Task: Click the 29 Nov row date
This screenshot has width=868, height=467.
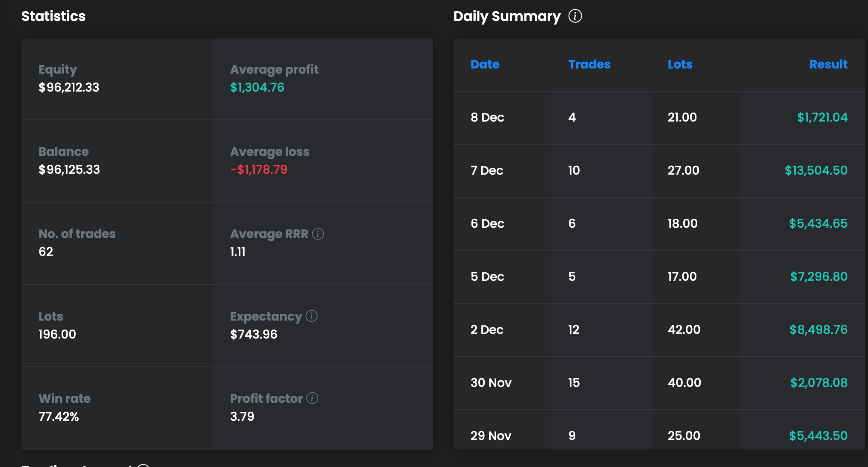Action: coord(491,436)
